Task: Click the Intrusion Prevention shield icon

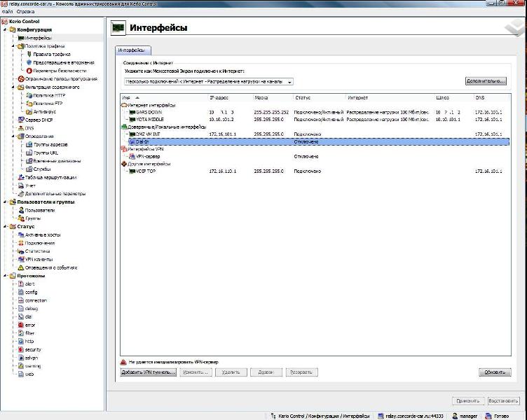Action: pyautogui.click(x=29, y=62)
